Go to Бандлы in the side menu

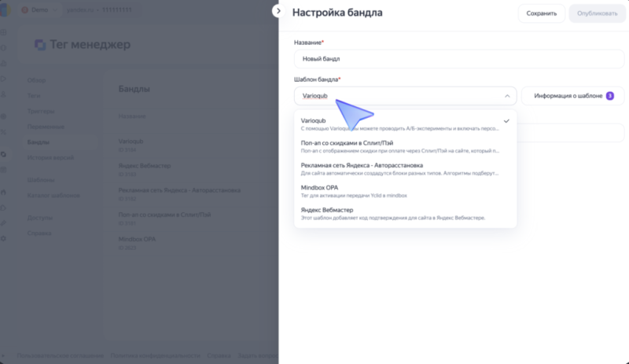coord(38,142)
